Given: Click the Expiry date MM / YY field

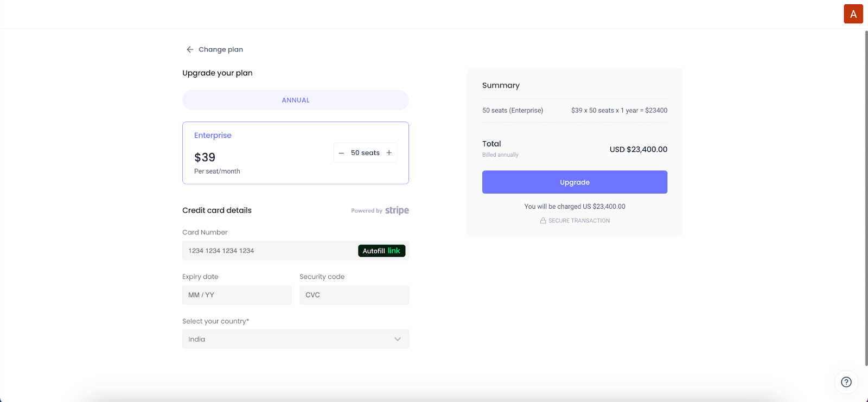Looking at the screenshot, I should tap(237, 295).
